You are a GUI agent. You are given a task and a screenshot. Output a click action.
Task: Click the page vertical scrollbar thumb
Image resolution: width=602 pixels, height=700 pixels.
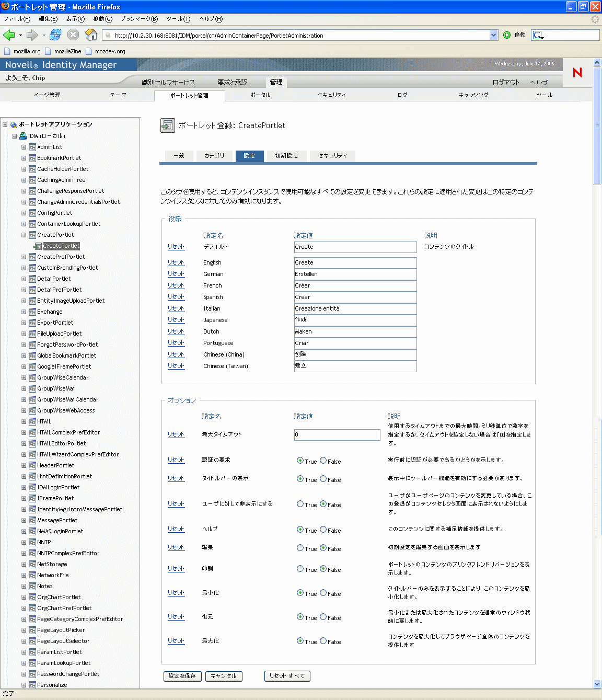point(597,125)
